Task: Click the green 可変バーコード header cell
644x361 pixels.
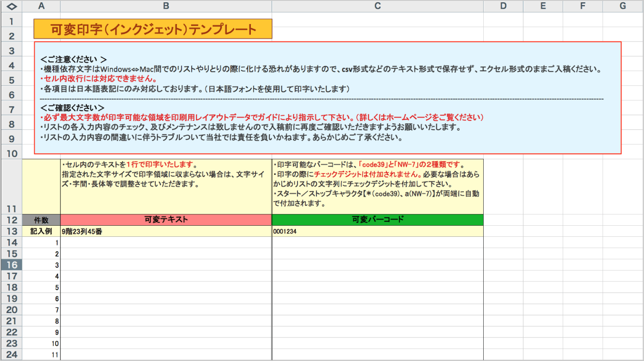Action: coord(377,220)
